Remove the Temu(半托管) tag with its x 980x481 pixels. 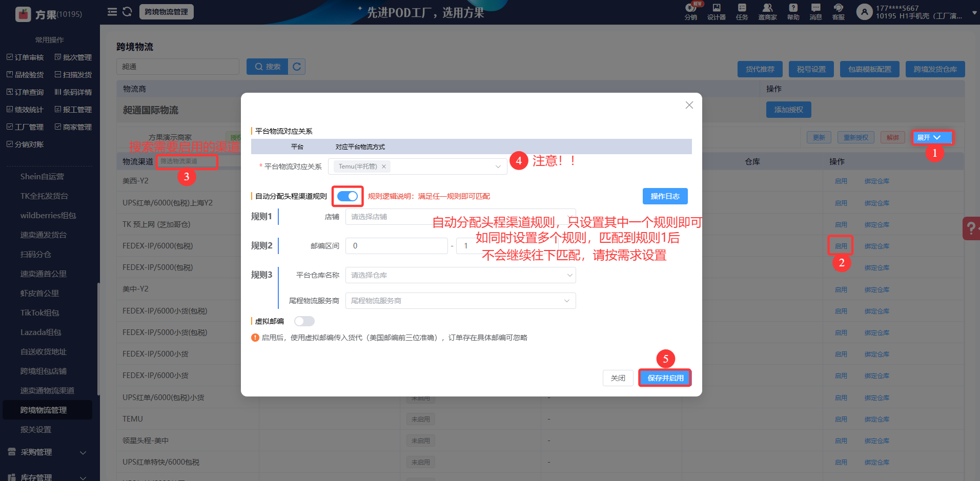coord(383,166)
